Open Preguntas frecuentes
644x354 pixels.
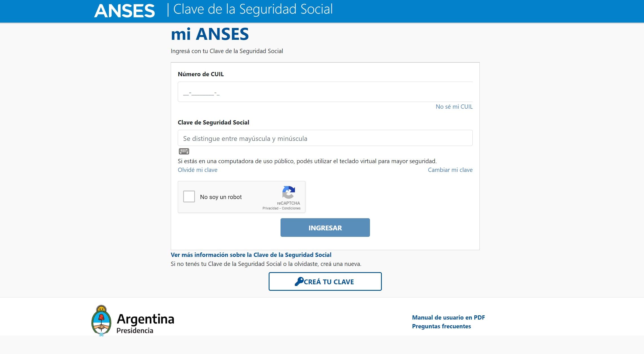(x=441, y=326)
